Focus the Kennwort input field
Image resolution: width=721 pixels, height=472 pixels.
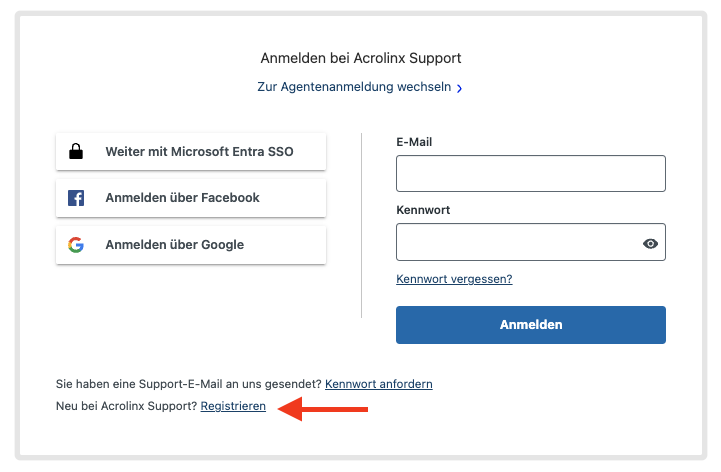click(531, 242)
